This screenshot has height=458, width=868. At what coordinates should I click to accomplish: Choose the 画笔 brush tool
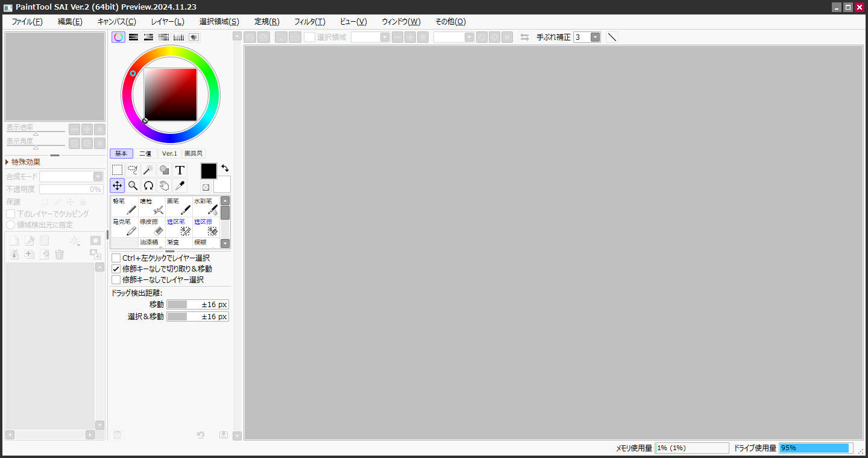pyautogui.click(x=179, y=206)
